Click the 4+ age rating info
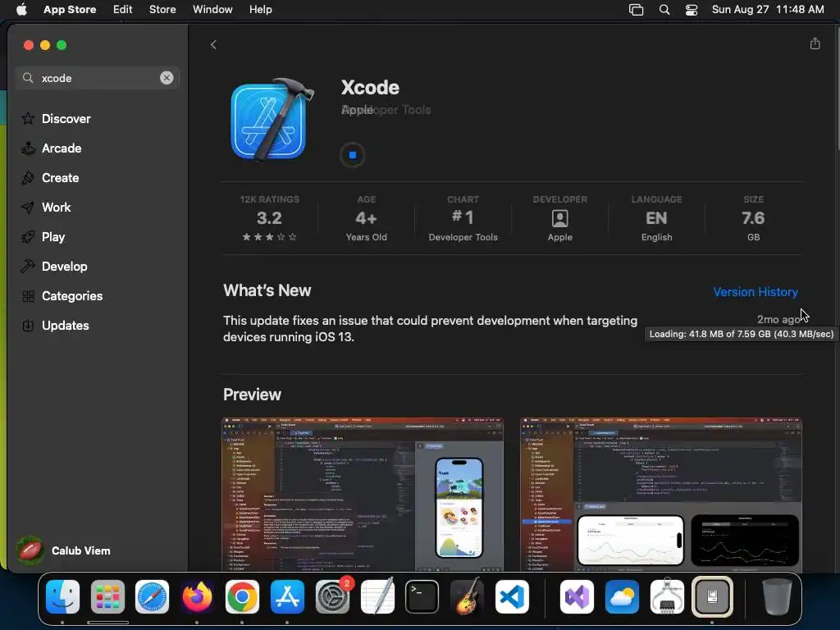 [367, 218]
